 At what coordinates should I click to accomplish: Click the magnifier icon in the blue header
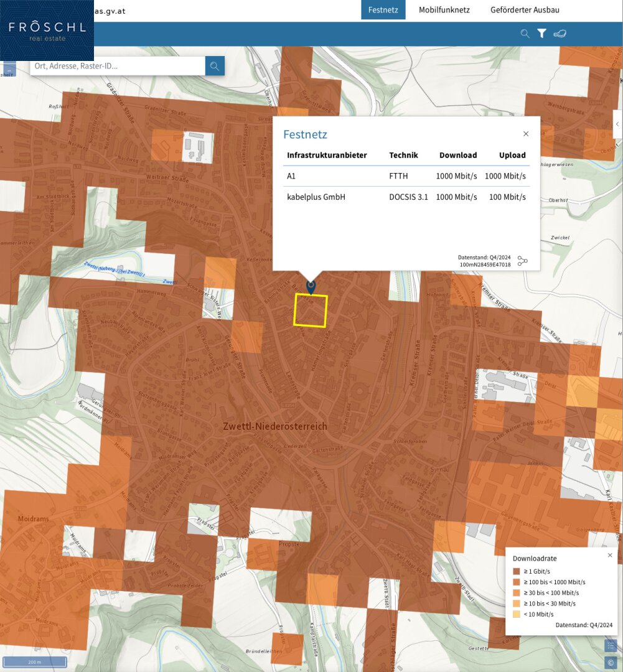[525, 34]
